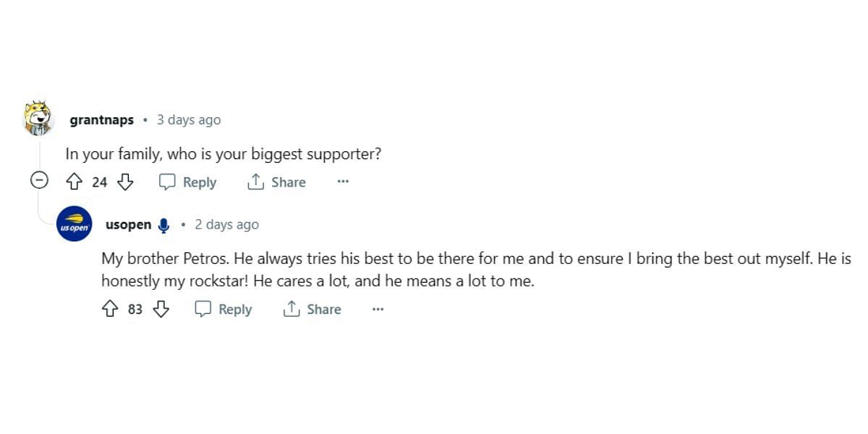This screenshot has width=868, height=434.
Task: Click the microphone flair icon beside usopen
Action: (164, 225)
